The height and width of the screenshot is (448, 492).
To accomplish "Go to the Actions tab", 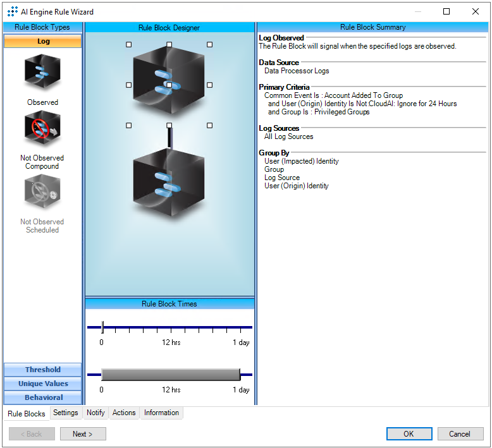I will 124,413.
